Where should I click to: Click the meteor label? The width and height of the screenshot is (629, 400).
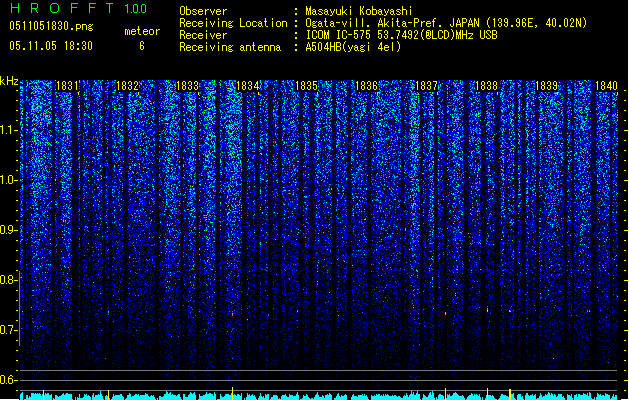(x=142, y=31)
